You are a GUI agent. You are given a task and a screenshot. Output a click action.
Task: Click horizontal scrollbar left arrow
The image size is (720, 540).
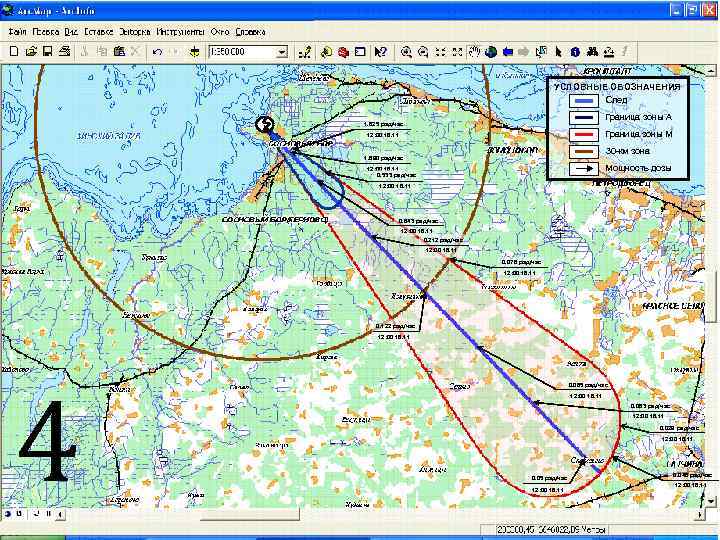tap(61, 514)
